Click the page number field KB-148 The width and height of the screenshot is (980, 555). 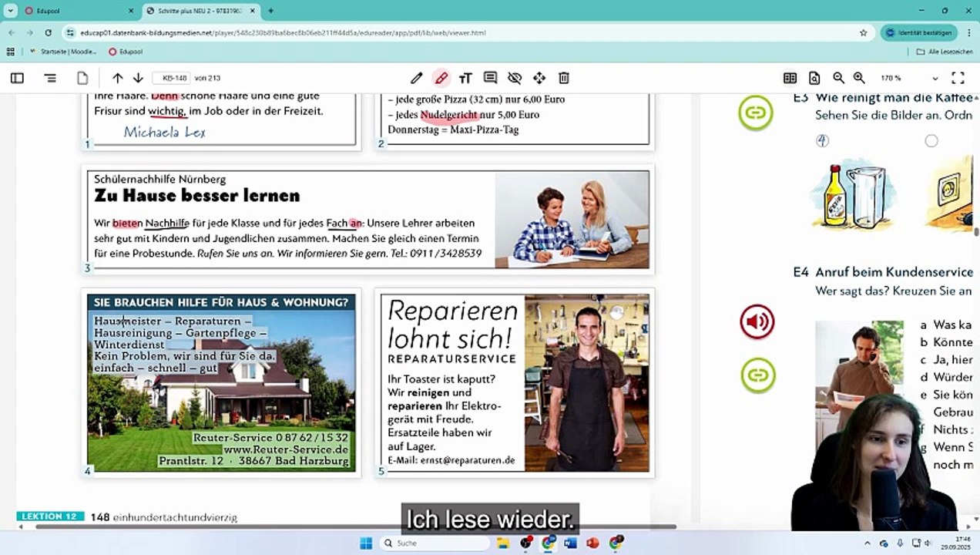172,78
